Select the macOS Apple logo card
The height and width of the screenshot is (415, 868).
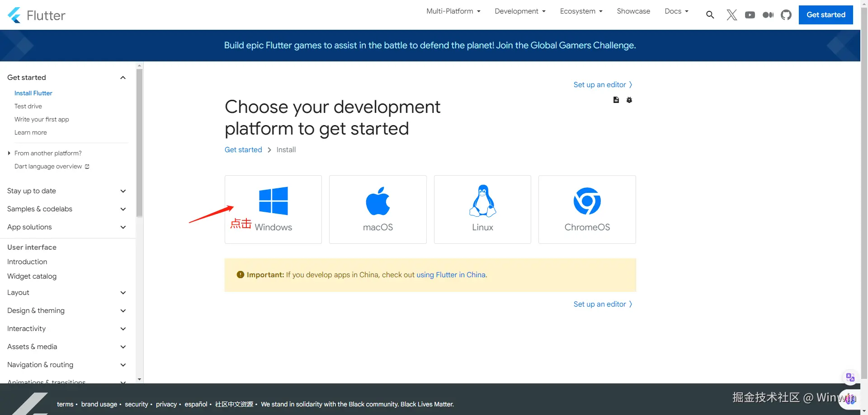coord(378,210)
